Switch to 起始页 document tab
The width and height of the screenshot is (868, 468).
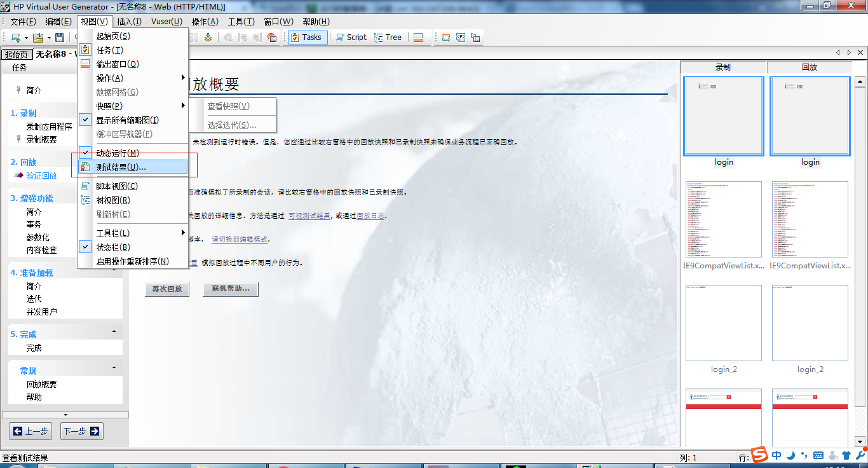pos(17,55)
